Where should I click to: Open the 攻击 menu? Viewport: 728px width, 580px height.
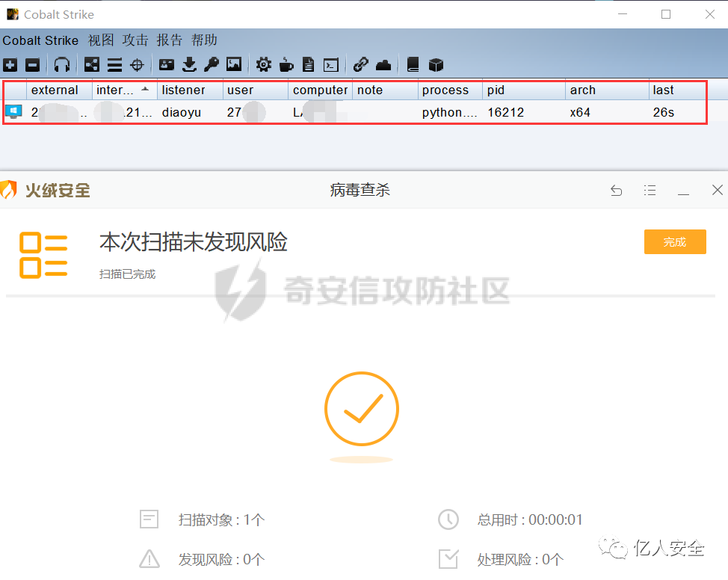(x=135, y=40)
